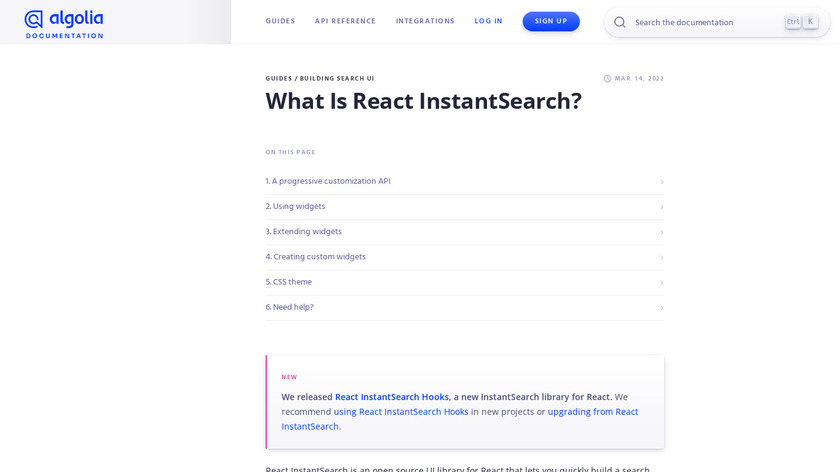Screen dimensions: 840x472
Task: Open the API Reference menu
Action: (x=345, y=21)
